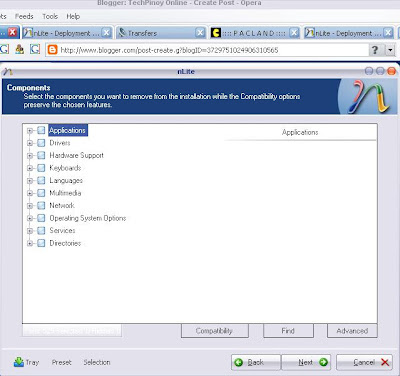Click the people icon in Opera toolbar
400x376 pixels.
(20, 50)
